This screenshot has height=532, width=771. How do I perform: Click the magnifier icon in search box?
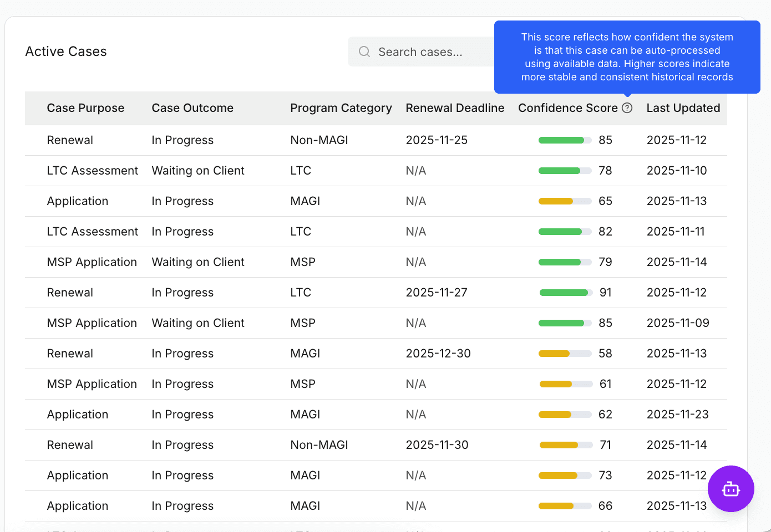[364, 52]
